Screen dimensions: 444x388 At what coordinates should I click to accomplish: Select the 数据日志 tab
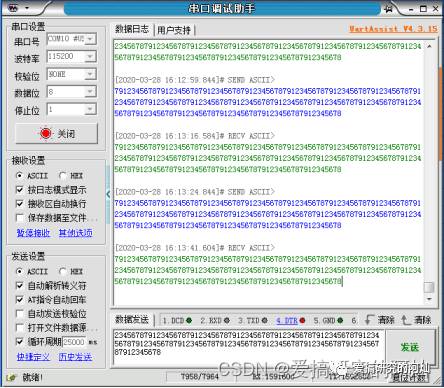click(x=132, y=29)
